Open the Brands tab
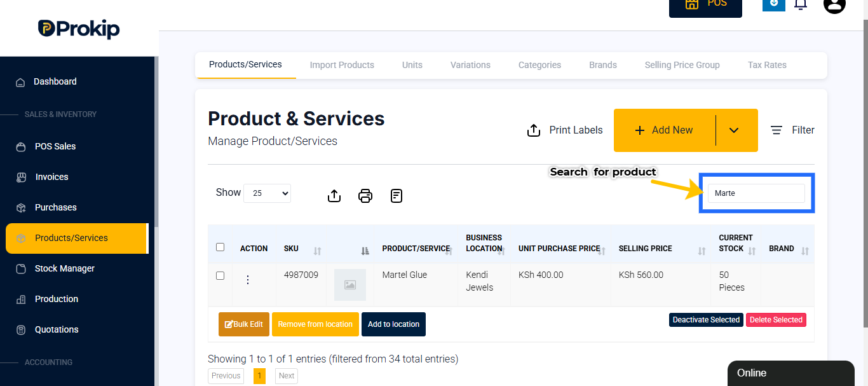 [x=603, y=65]
